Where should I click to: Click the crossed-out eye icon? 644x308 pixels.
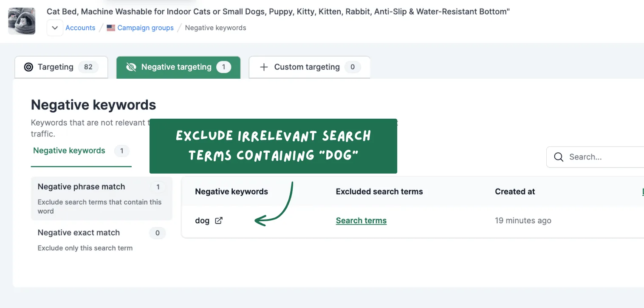point(131,67)
